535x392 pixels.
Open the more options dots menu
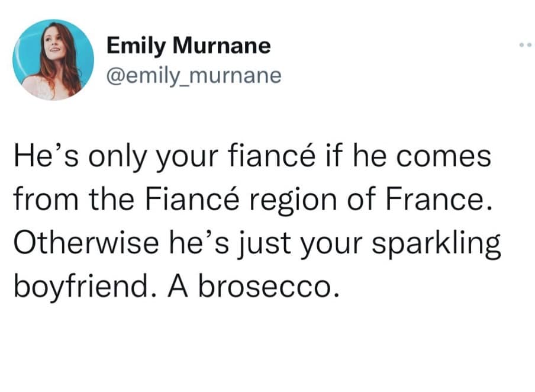523,45
